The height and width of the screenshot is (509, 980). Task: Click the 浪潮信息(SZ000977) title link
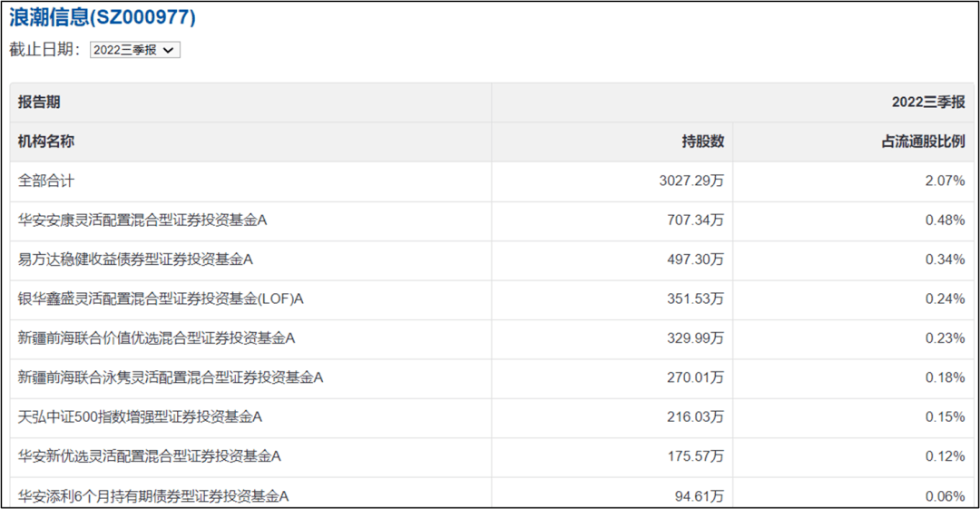pyautogui.click(x=103, y=17)
